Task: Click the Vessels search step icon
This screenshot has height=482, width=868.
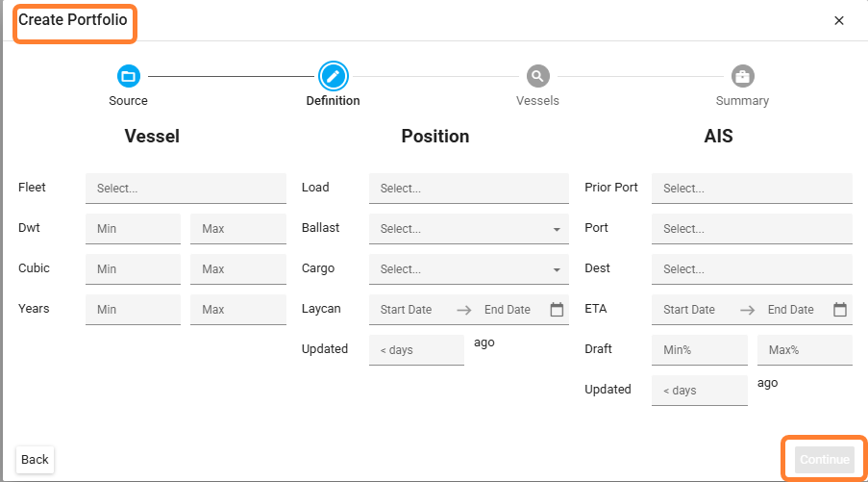Action: (x=537, y=76)
